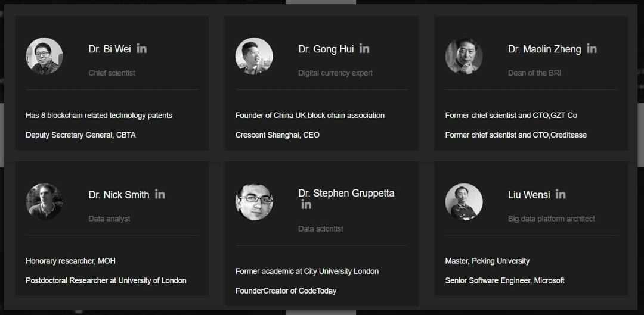
Task: Open Dr. Maolin Zheng's LinkedIn icon
Action: pos(592,48)
